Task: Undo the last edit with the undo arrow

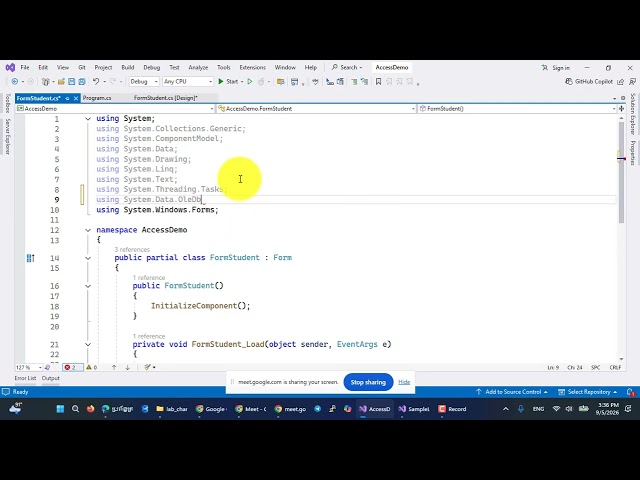Action: [x=96, y=82]
